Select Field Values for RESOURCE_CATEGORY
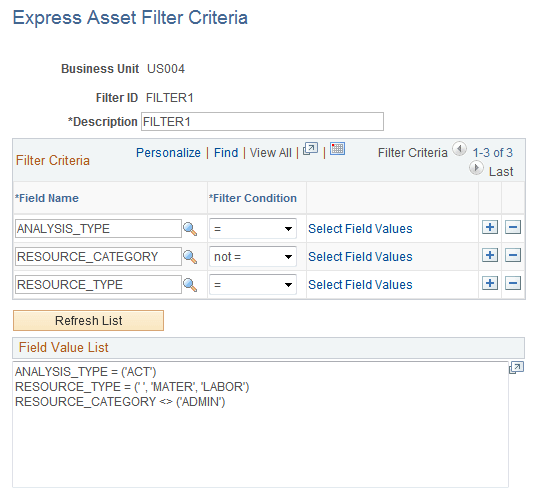This screenshot has height=501, width=536. coord(360,257)
